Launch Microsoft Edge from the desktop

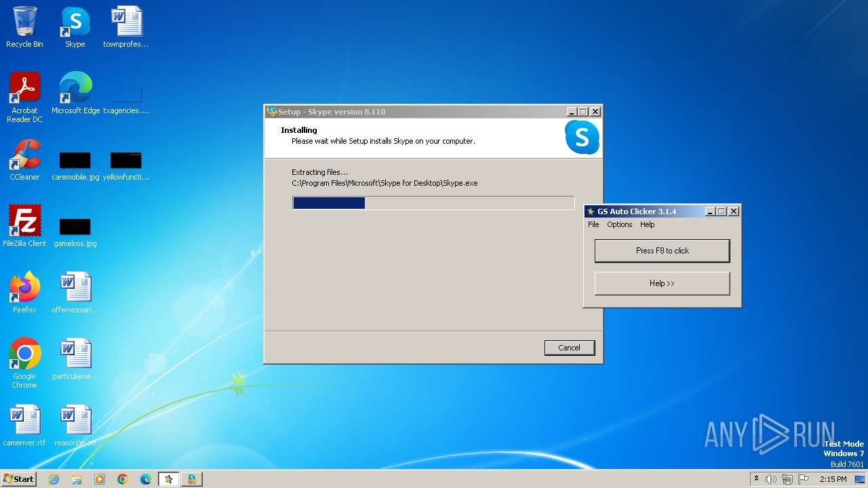click(x=75, y=93)
